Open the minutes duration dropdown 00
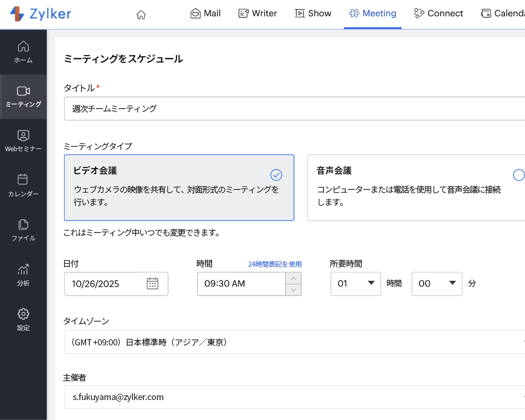Image resolution: width=525 pixels, height=420 pixels. (437, 283)
